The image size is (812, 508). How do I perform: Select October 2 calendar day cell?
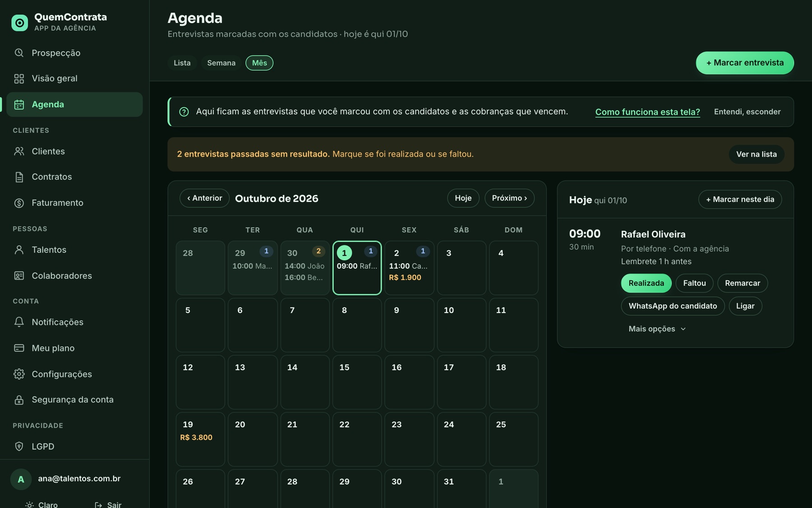point(409,268)
